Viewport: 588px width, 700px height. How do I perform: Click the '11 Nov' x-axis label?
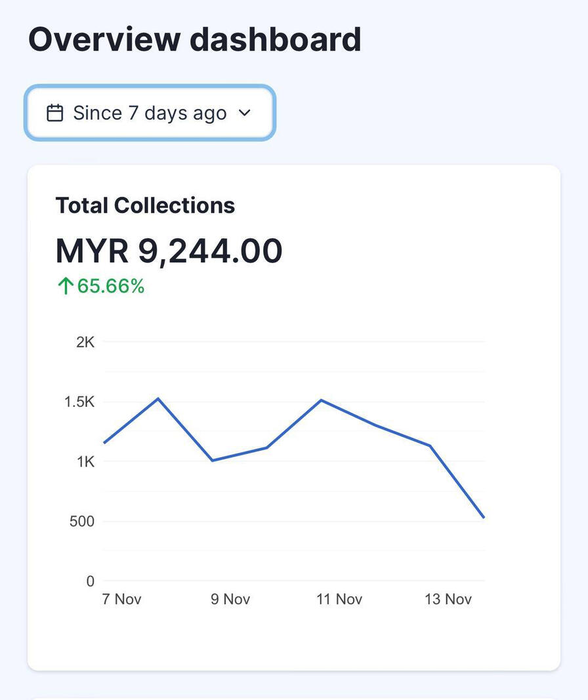tap(339, 599)
